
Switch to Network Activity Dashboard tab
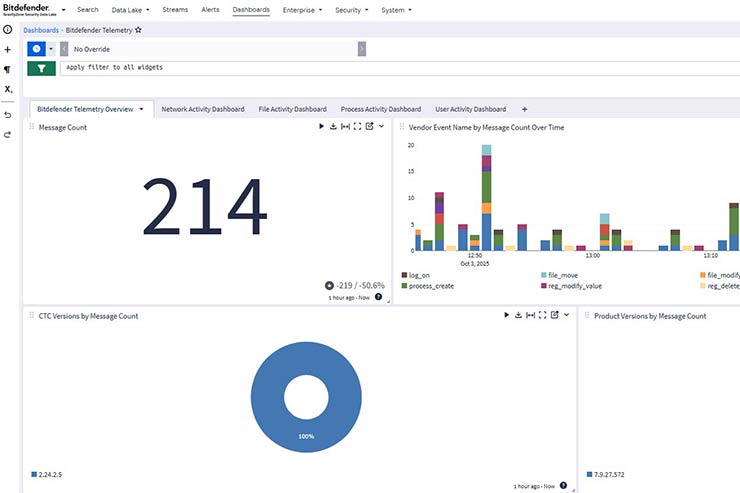click(x=203, y=109)
